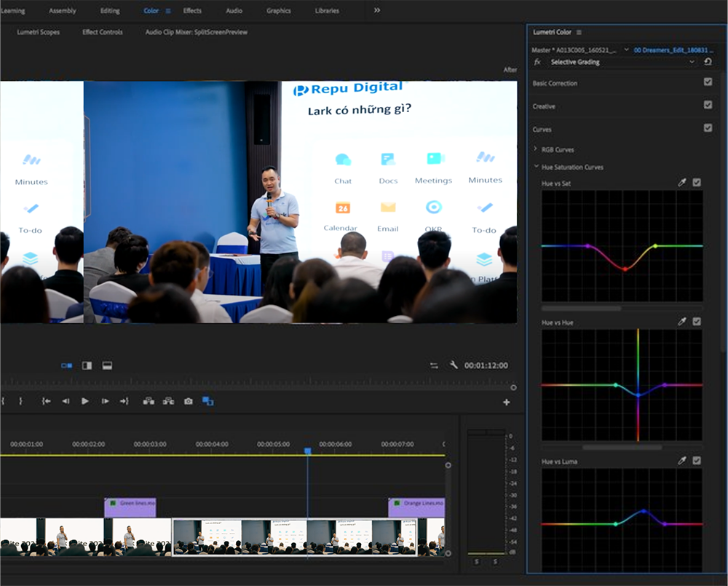Viewport: 728px width, 586px height.
Task: Click the Lift button in transport controls
Action: 149,401
